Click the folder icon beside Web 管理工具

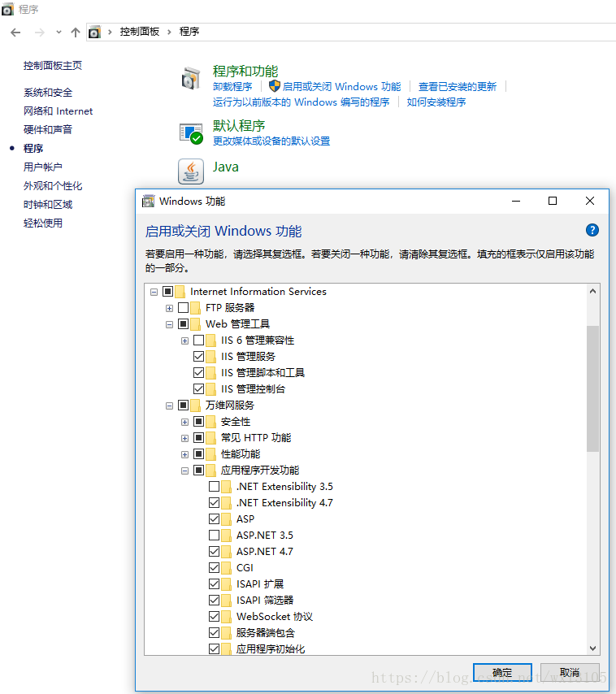(x=195, y=324)
